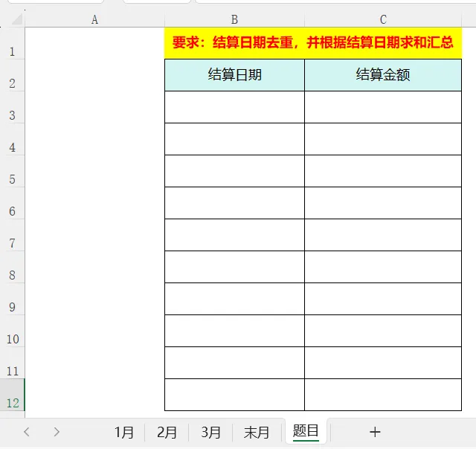
Task: Select row 2 header
Action: coord(12,75)
